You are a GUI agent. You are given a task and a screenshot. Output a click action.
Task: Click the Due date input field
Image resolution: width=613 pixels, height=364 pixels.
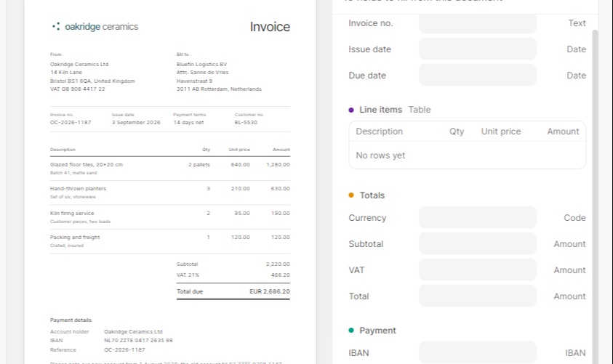477,76
